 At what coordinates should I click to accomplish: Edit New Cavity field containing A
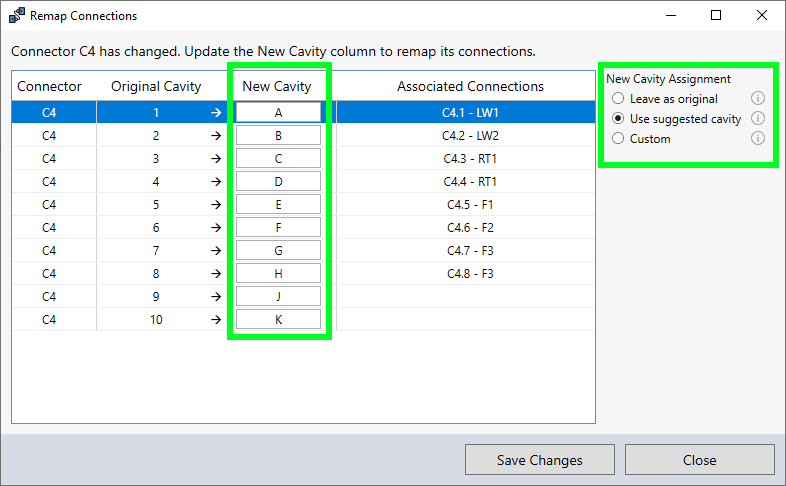click(278, 112)
